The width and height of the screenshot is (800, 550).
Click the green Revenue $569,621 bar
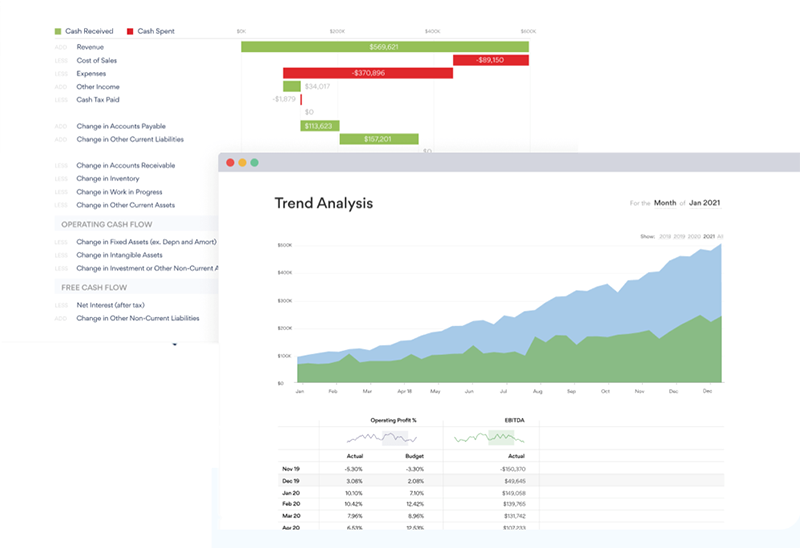384,47
